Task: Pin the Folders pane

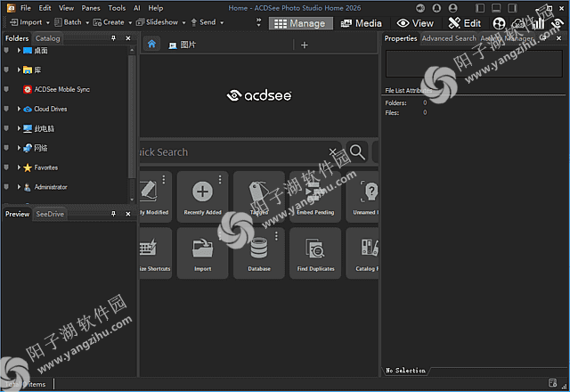Action: [x=113, y=38]
